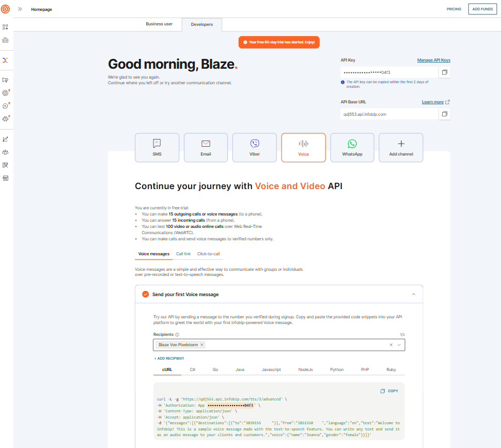The image size is (501, 448).
Task: Click the ADD FUNDS button
Action: 482,9
